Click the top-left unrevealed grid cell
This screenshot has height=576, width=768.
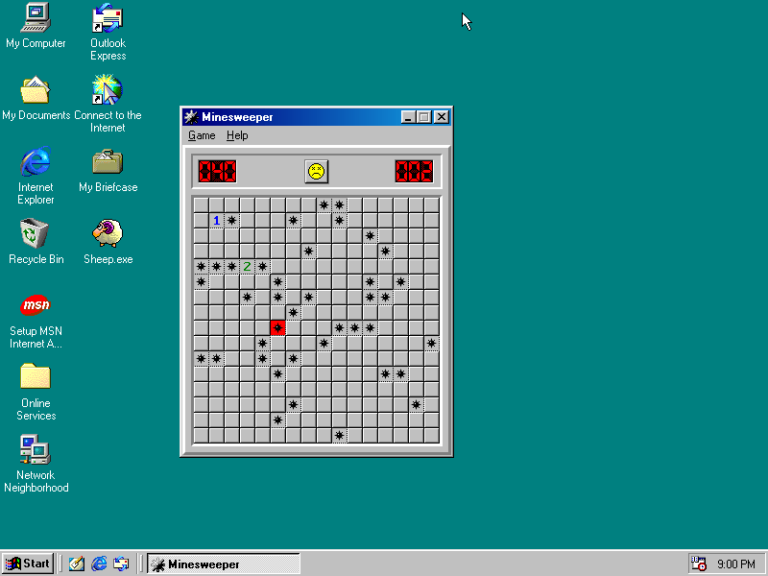201,205
